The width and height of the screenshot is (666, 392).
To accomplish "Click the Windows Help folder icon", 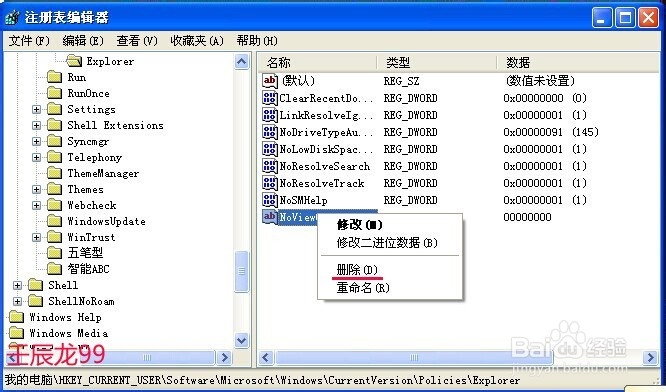I will [x=16, y=317].
